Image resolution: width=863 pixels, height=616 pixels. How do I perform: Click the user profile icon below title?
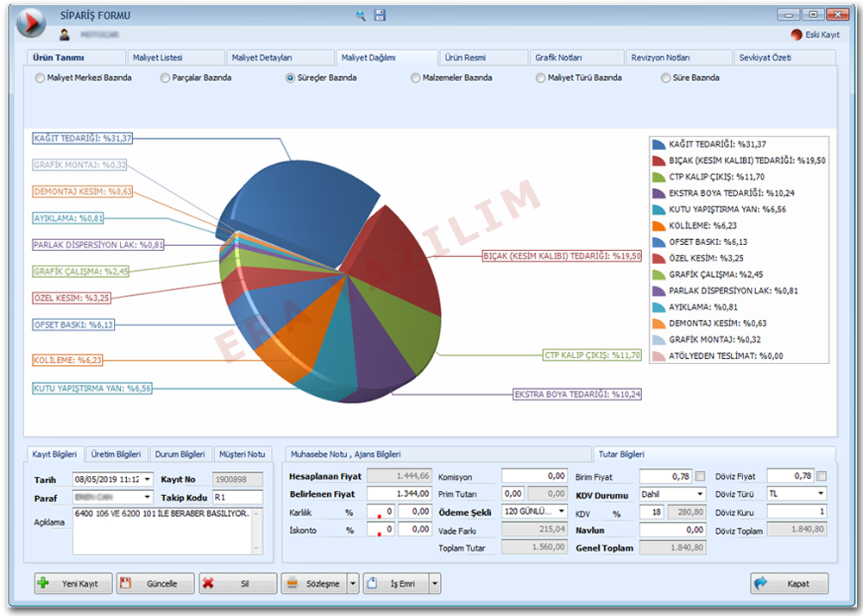[x=64, y=35]
